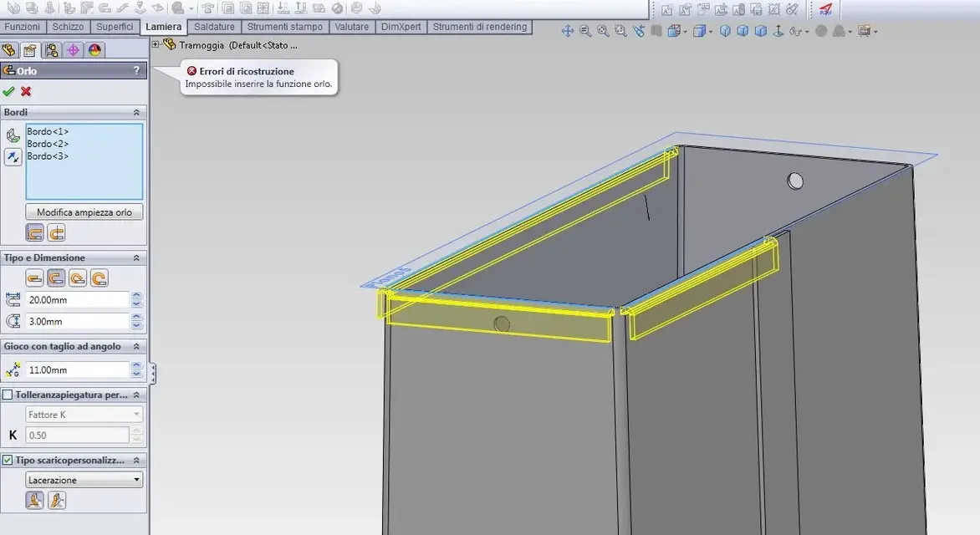Click the reverse direction arrow icon
Screen dimensions: 980x535
(x=13, y=157)
